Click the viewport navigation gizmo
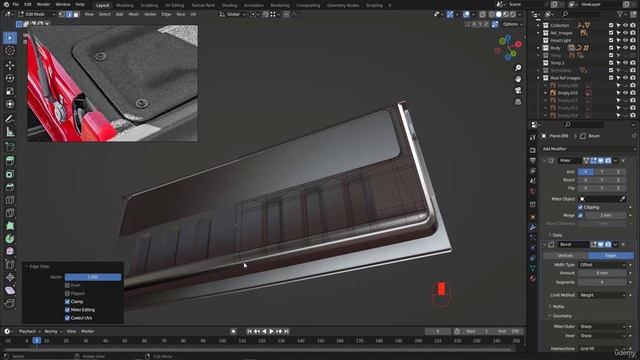Image resolution: width=640 pixels, height=360 pixels. [x=508, y=47]
